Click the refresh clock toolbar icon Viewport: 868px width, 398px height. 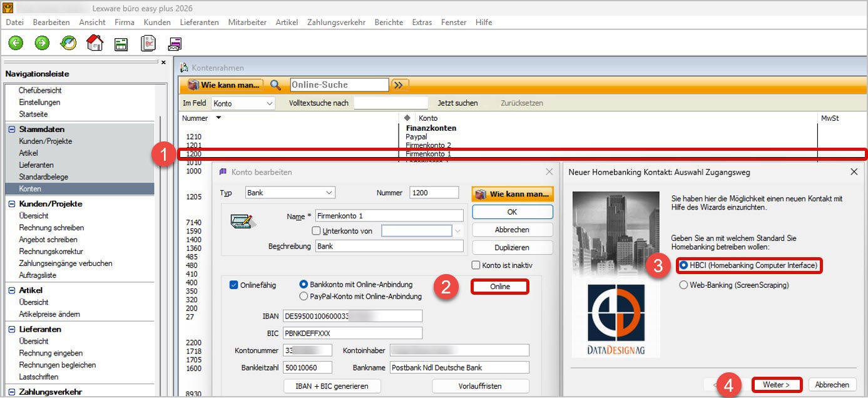pos(68,43)
